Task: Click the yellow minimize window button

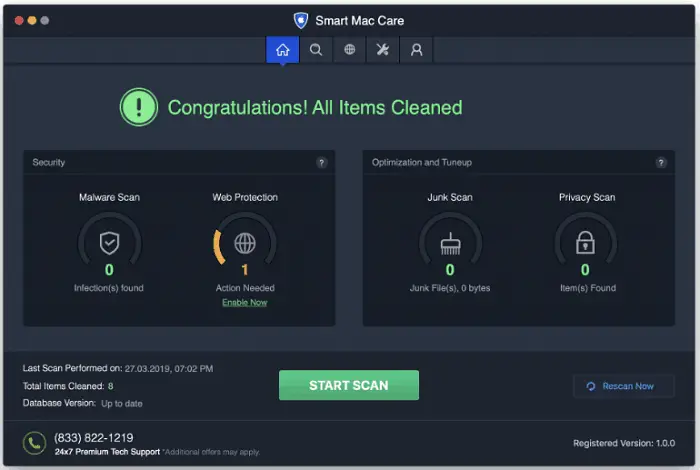Action: coord(32,21)
